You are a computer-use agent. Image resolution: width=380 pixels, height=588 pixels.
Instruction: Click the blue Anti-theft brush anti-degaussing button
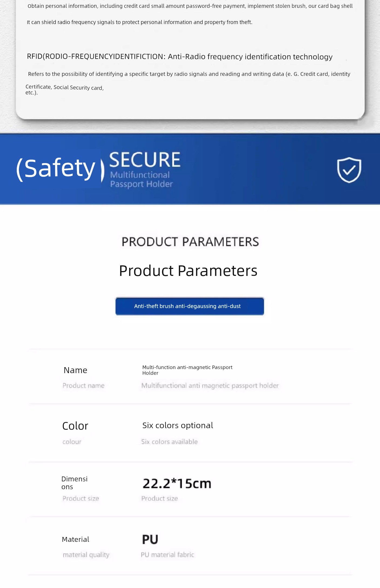[x=190, y=306]
